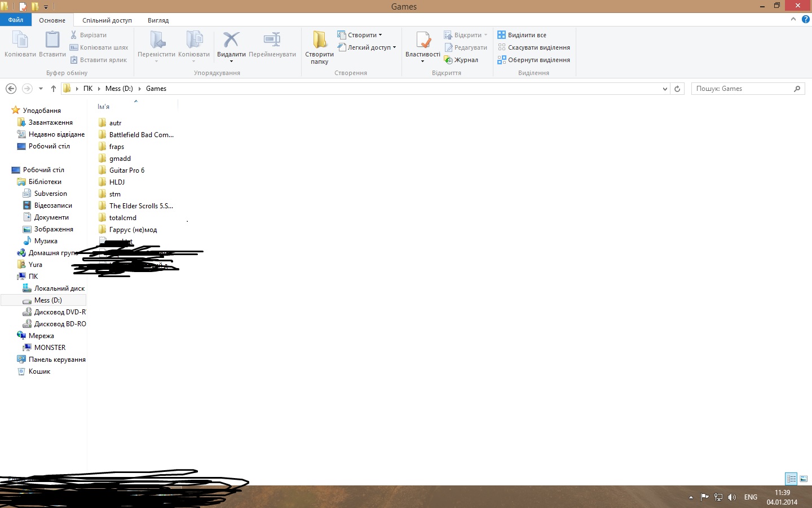Choose Paste shortcut (Вставити ярлик)
Screen dimensions: 812x508
coord(99,60)
